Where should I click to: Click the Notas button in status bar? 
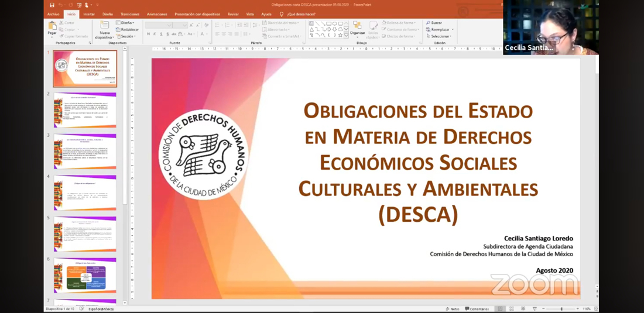click(453, 309)
